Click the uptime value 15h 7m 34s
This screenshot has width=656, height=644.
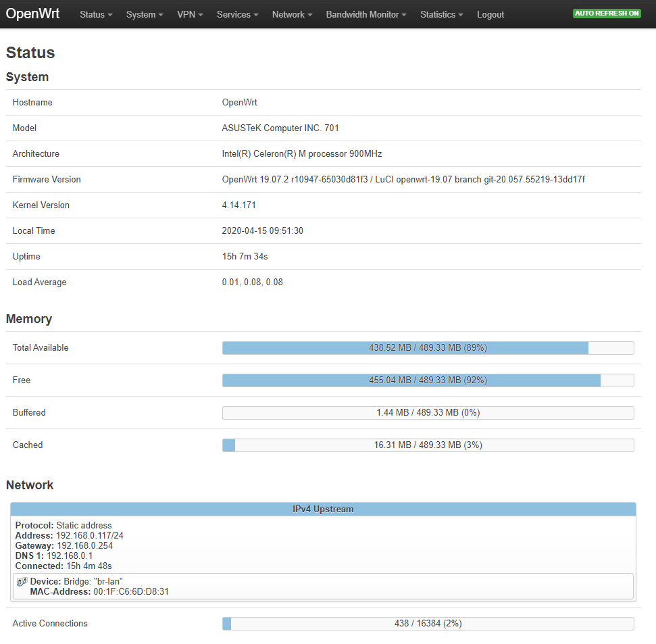[x=245, y=257]
